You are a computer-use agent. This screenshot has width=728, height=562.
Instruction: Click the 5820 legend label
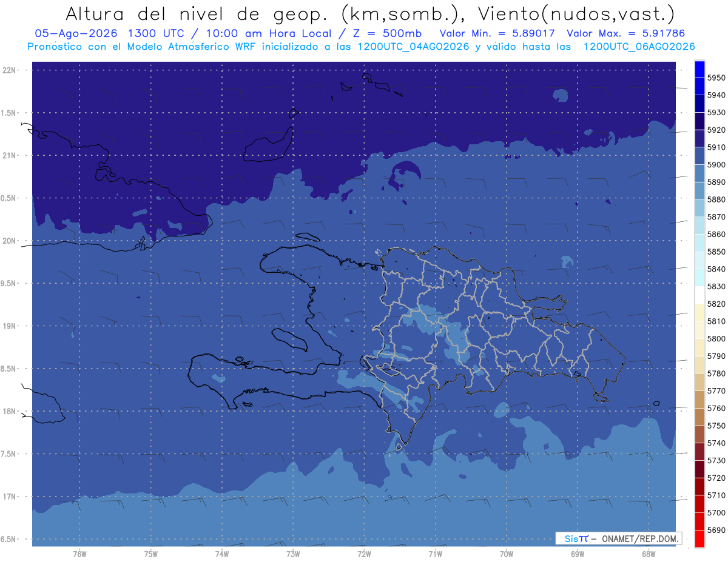tap(716, 304)
